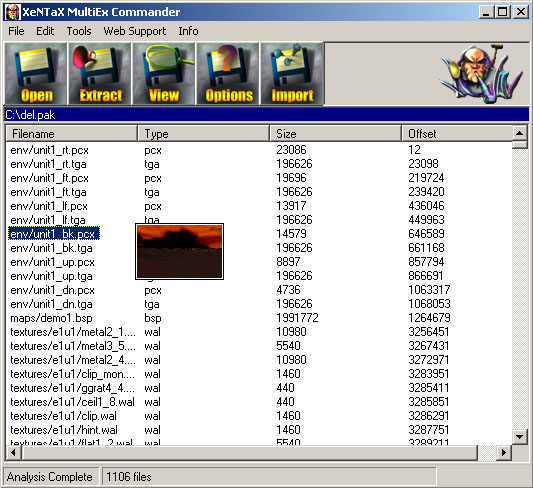Open the Web Support menu

(135, 31)
